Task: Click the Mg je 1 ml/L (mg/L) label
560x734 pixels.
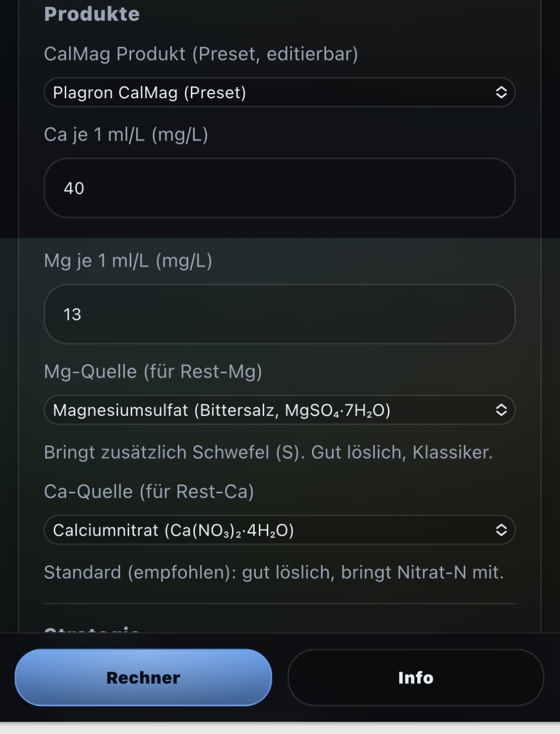Action: pyautogui.click(x=128, y=260)
